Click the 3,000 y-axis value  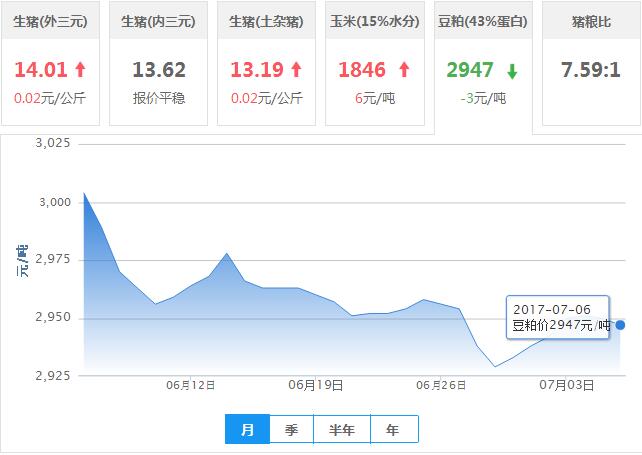point(55,202)
